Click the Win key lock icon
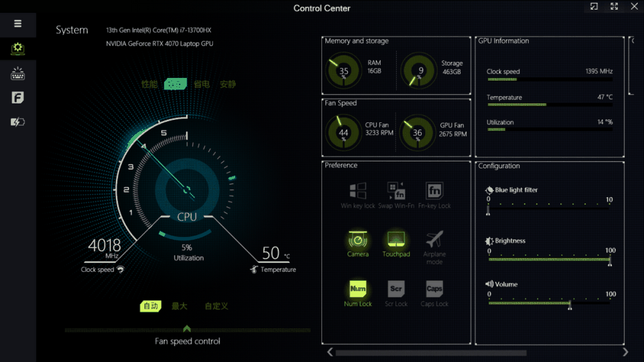This screenshot has width=644, height=362. [358, 191]
